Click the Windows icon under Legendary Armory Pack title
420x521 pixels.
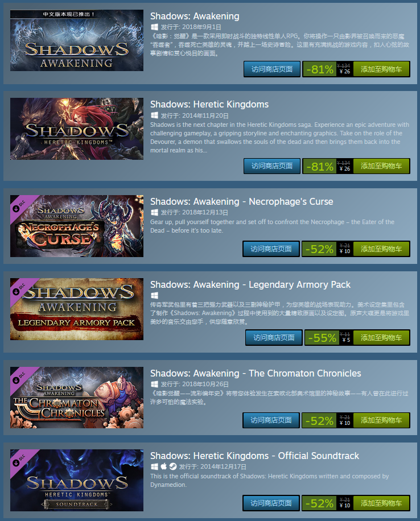[x=154, y=295]
